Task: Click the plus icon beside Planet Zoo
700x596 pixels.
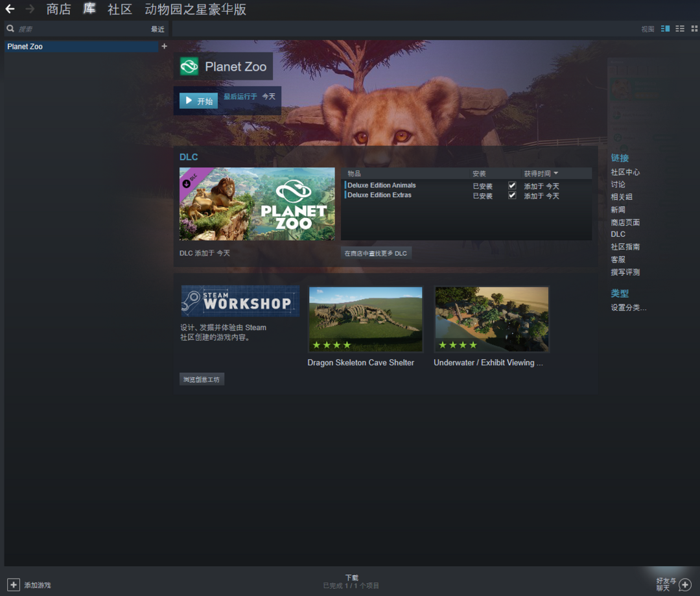Action: 164,47
